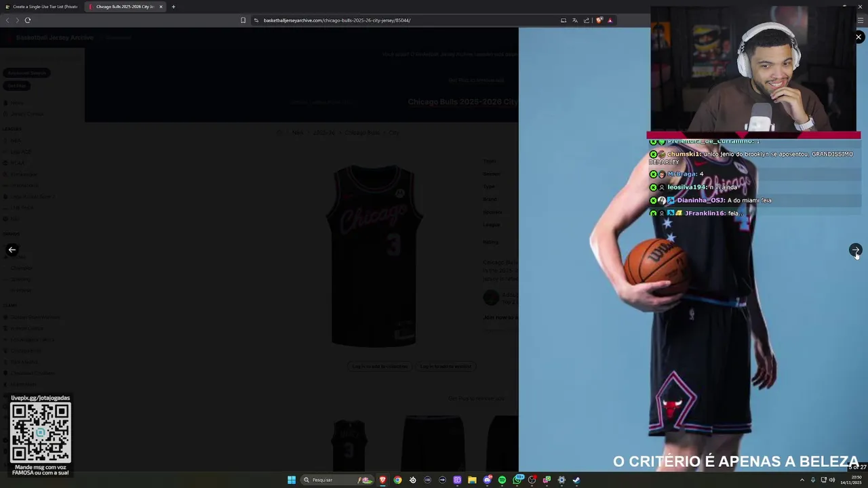Viewport: 868px width, 488px height.
Task: Click the shorts thumbnail below
Action: (x=433, y=444)
